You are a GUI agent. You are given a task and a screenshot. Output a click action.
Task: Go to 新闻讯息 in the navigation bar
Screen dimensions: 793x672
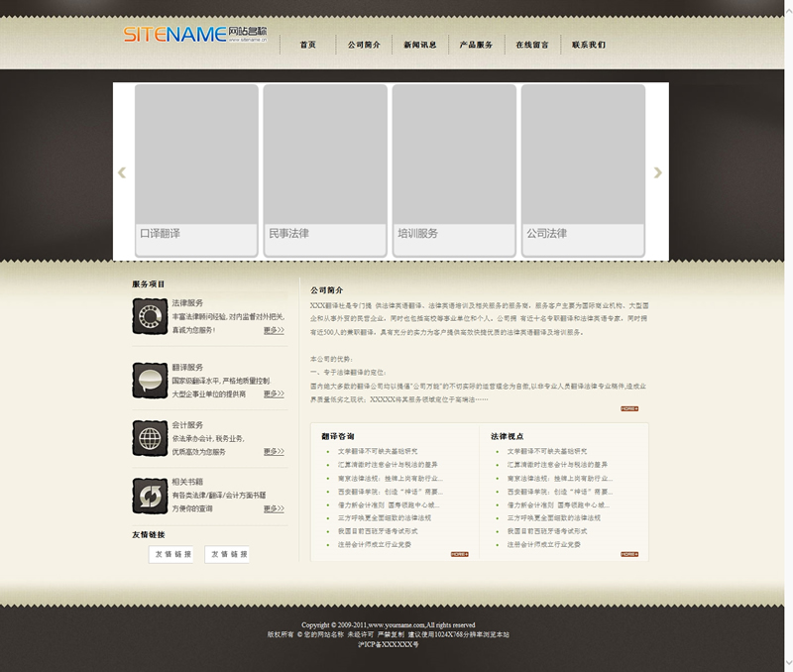419,45
